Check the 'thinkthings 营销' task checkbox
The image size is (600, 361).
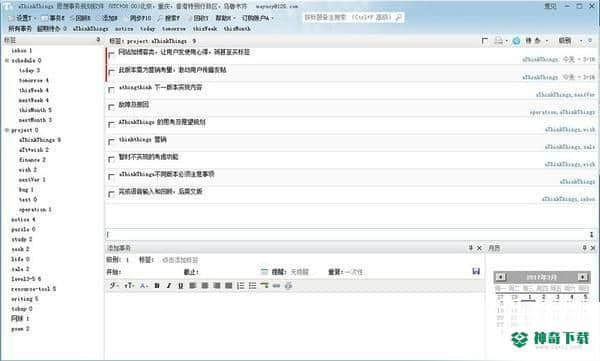(111, 142)
